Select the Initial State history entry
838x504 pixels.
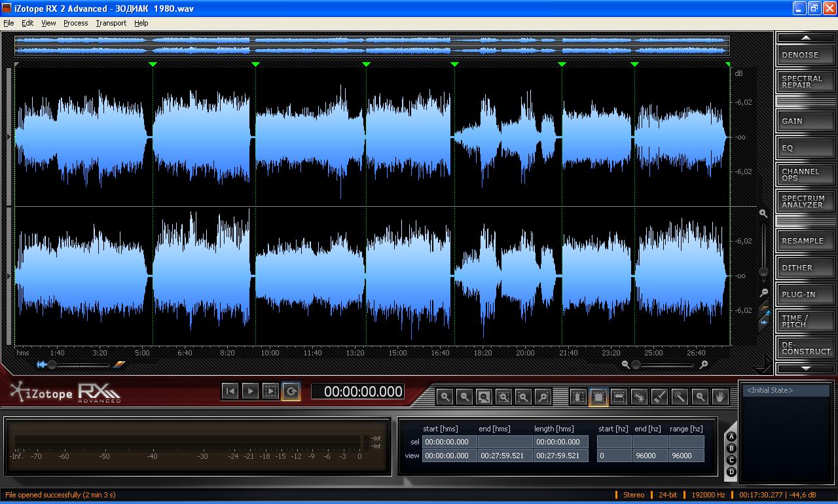click(788, 390)
